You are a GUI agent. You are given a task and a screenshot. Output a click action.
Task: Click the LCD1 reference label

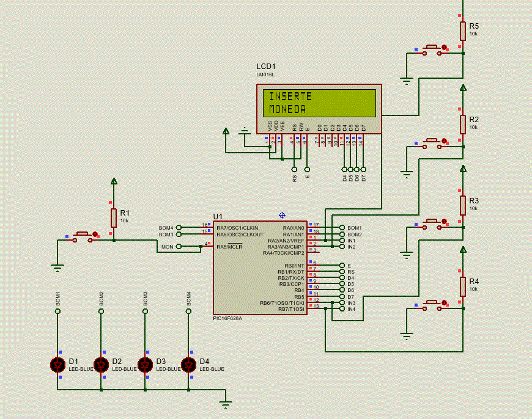(266, 67)
